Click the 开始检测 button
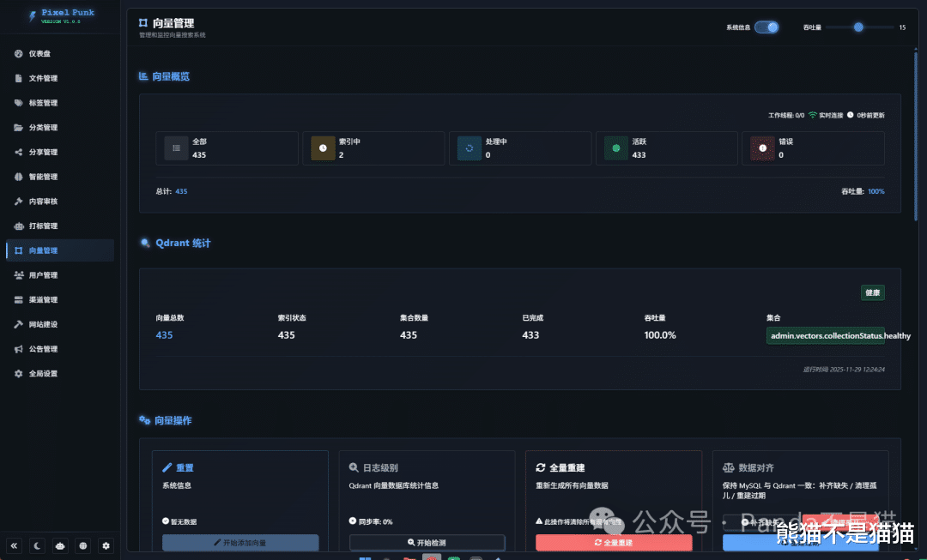Viewport: 927px width, 560px height. point(427,542)
